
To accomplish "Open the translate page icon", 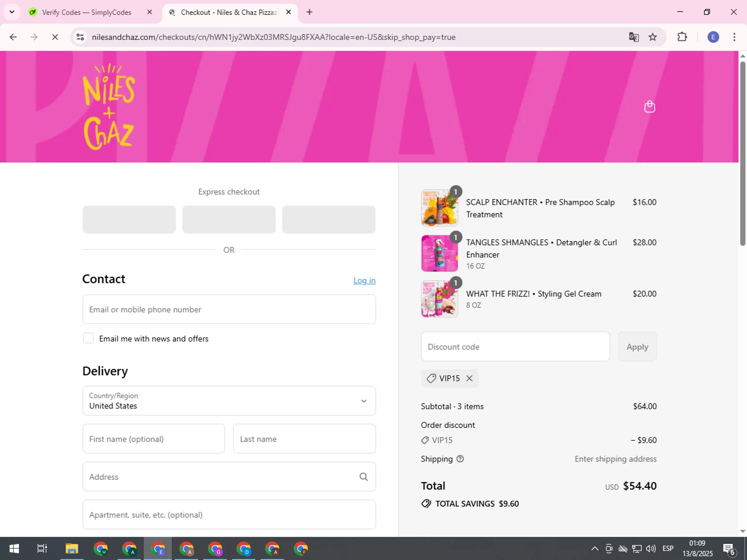I will (x=633, y=37).
